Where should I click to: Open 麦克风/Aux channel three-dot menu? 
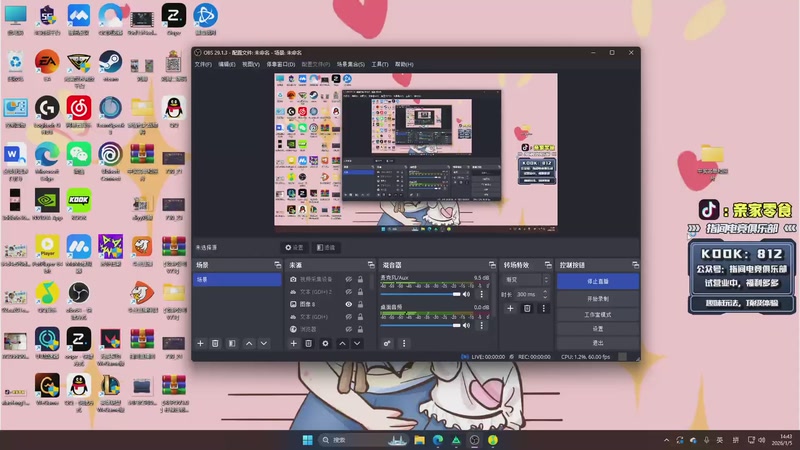[481, 294]
